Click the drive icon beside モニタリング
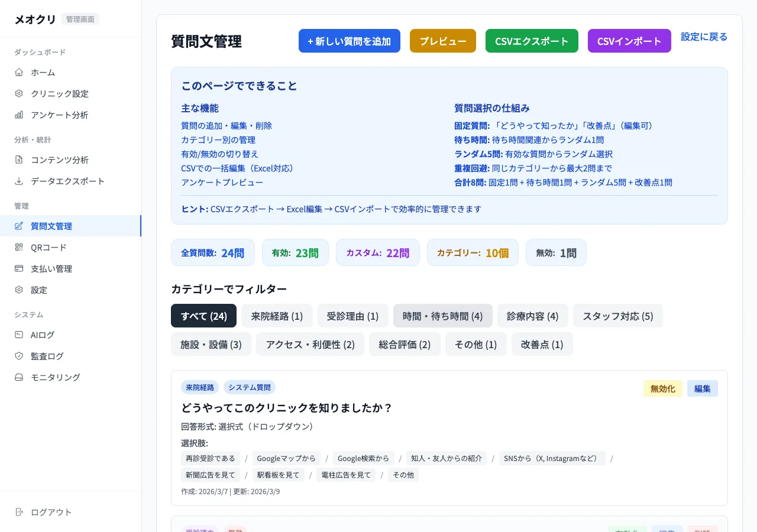Image resolution: width=757 pixels, height=532 pixels. click(x=19, y=377)
